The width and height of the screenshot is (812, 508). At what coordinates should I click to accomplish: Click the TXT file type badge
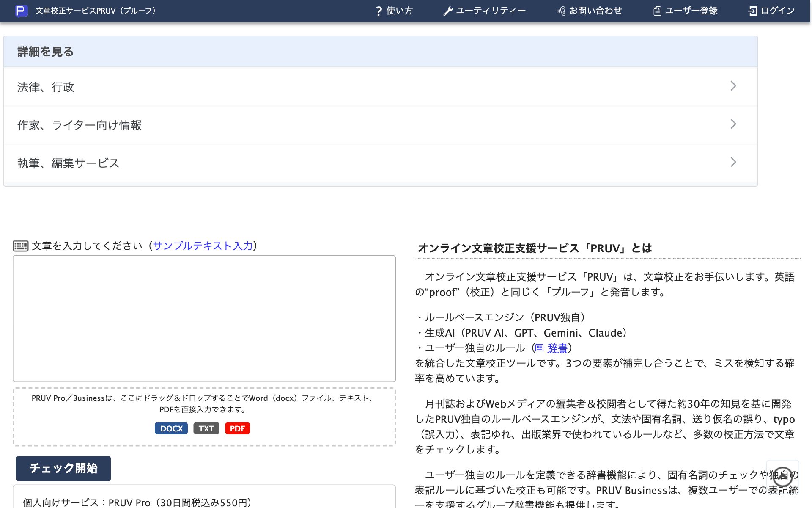(206, 428)
